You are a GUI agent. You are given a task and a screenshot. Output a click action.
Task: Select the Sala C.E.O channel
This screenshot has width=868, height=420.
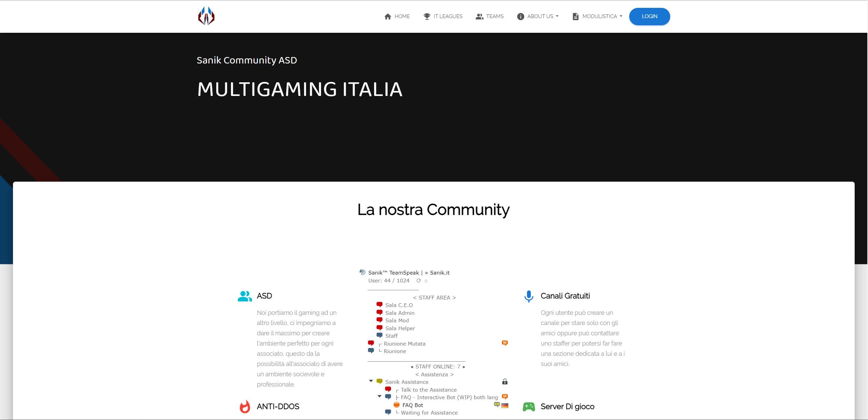399,305
